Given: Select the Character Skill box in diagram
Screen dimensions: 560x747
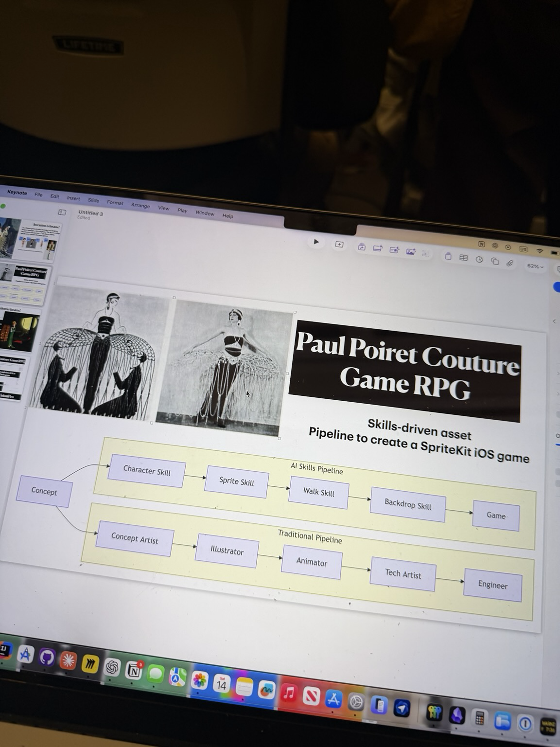Looking at the screenshot, I should 146,470.
